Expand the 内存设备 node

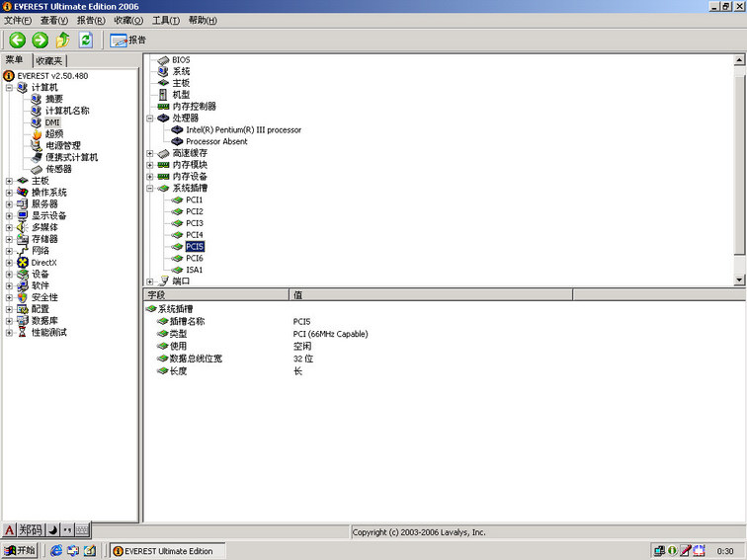pos(150,177)
